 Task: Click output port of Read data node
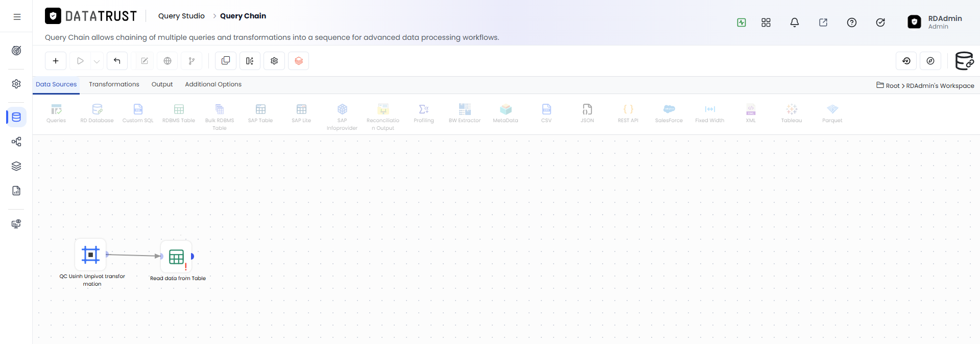pos(193,256)
